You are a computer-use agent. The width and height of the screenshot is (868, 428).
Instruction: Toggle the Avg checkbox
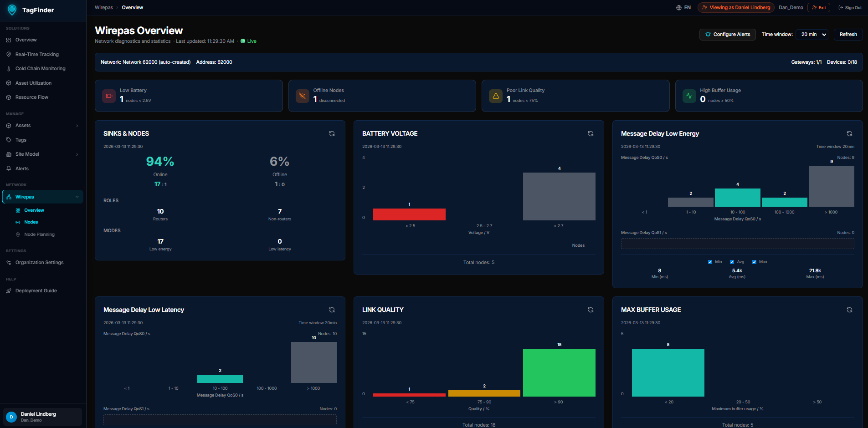[x=732, y=262]
